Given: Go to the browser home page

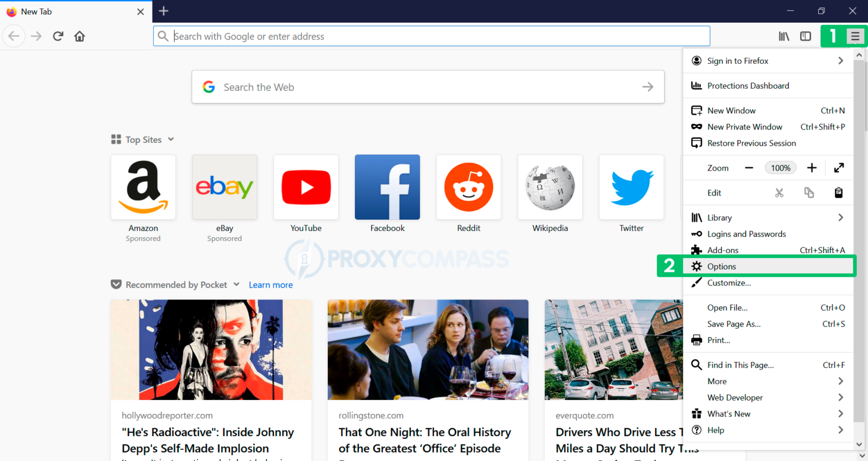Looking at the screenshot, I should pyautogui.click(x=79, y=36).
